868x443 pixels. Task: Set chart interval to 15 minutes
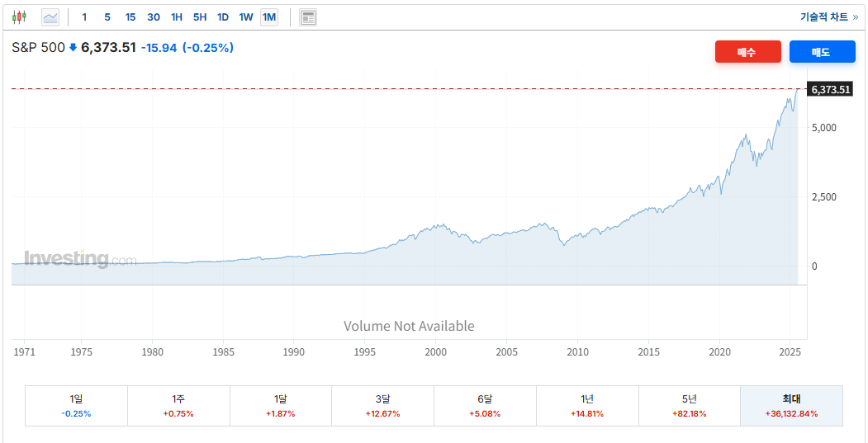(x=130, y=17)
